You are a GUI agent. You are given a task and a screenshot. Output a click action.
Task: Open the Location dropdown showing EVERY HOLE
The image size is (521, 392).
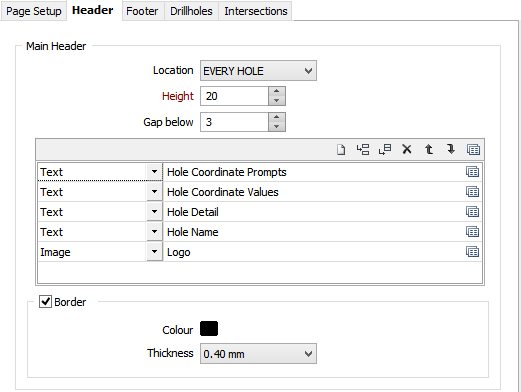click(258, 71)
